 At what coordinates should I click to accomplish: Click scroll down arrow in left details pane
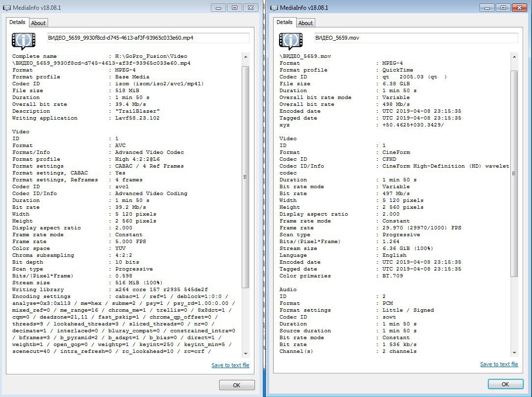tap(246, 353)
